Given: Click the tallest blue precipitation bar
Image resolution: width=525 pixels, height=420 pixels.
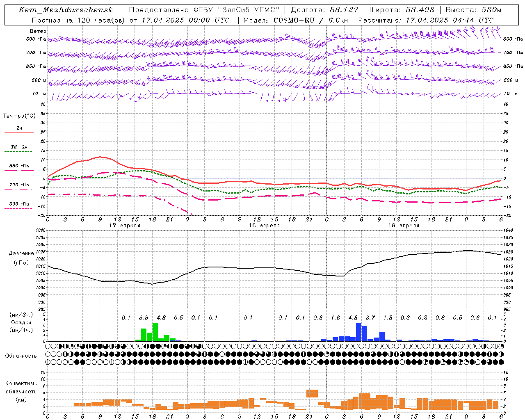Looking at the screenshot, I should (x=358, y=332).
